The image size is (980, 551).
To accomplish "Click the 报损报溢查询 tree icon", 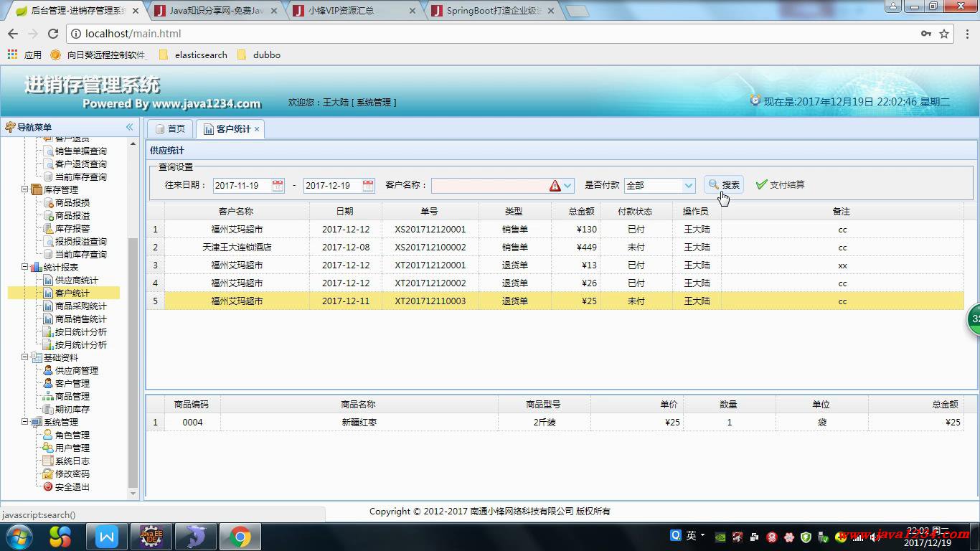I will [48, 242].
